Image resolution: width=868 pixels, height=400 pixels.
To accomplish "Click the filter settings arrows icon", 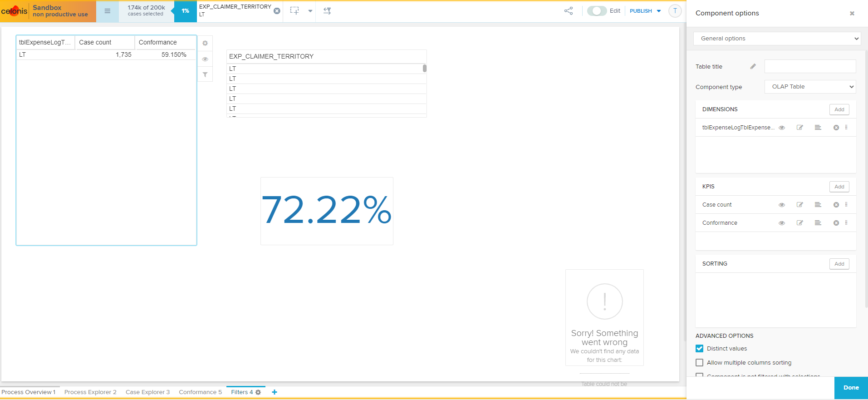I will tap(327, 11).
